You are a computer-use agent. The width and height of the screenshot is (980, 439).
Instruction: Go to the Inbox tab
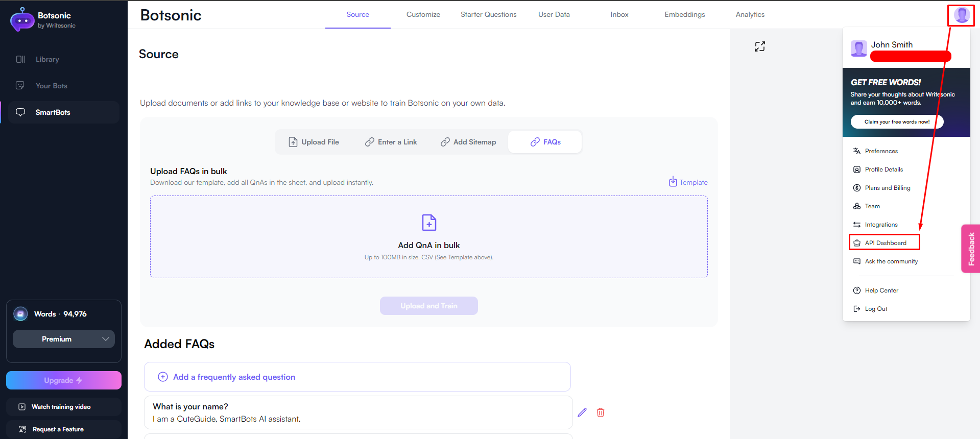(619, 14)
